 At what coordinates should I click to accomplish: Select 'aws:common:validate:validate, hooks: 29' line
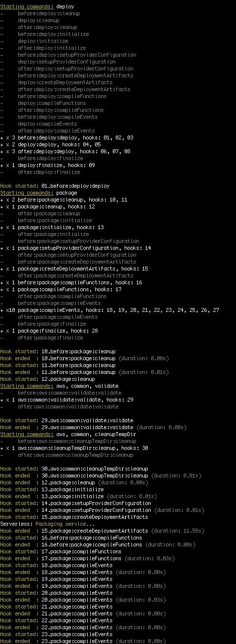67,400
